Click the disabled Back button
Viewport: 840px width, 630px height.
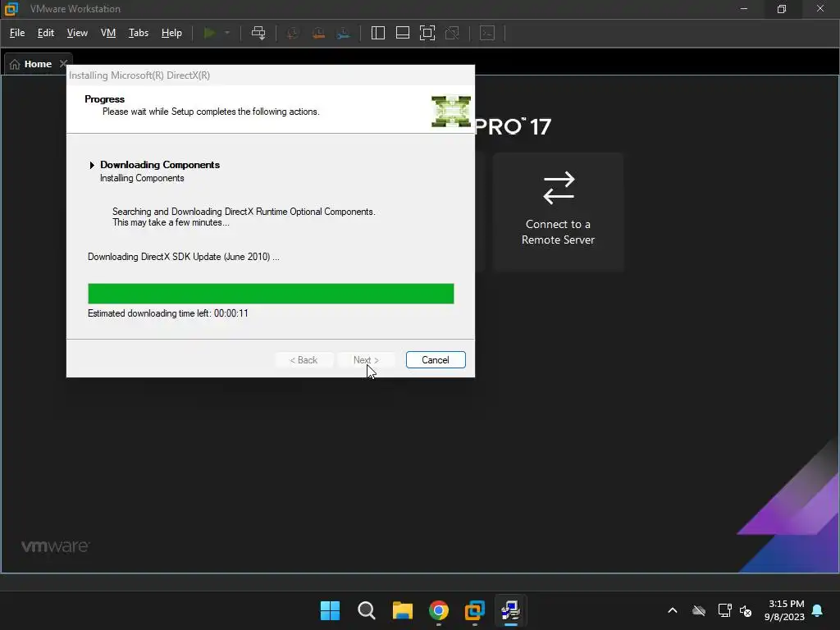304,360
